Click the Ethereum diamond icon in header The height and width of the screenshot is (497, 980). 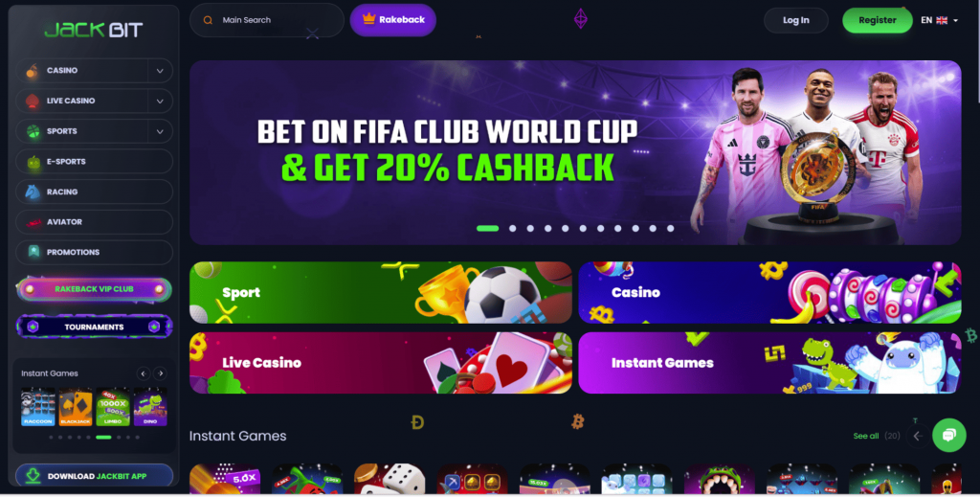[x=581, y=19]
